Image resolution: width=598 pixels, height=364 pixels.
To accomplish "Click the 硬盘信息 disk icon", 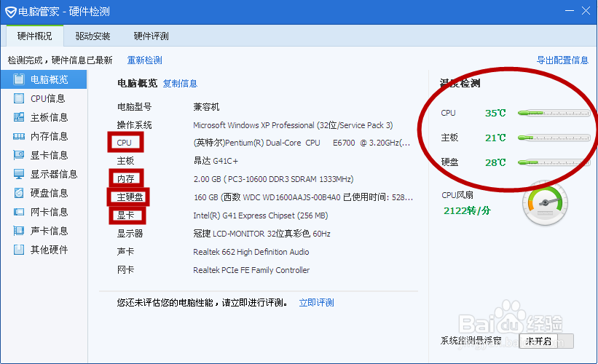I will (x=18, y=193).
